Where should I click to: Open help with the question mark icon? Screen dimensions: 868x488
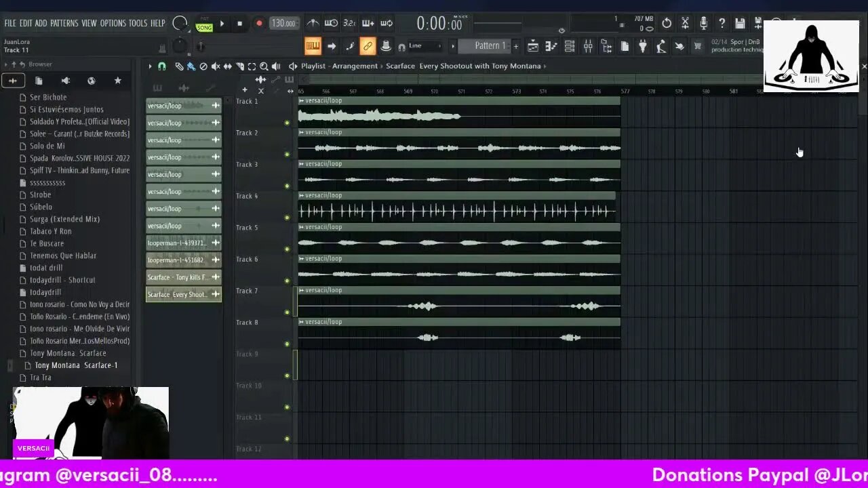coord(722,24)
